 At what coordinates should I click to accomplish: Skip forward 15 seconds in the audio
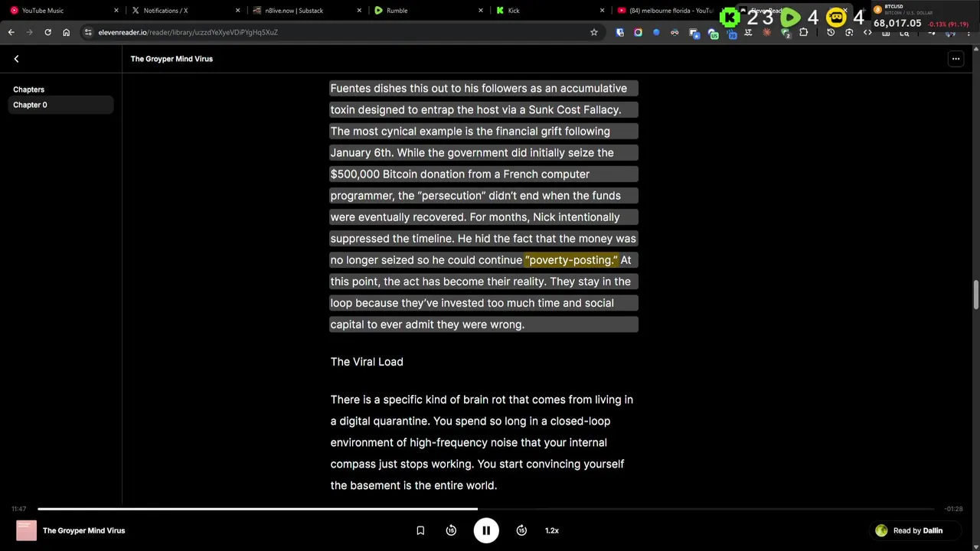[521, 530]
